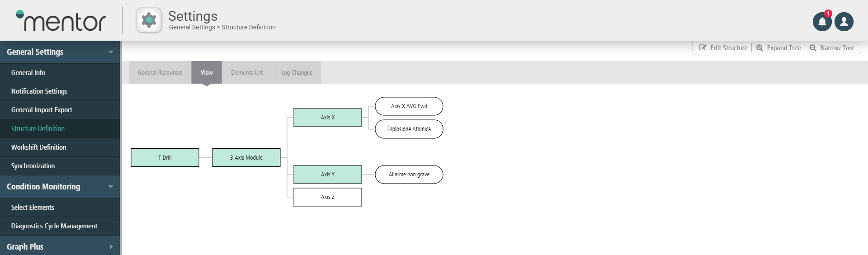868x255 pixels.
Task: Open the notifications bell icon
Action: tap(822, 22)
